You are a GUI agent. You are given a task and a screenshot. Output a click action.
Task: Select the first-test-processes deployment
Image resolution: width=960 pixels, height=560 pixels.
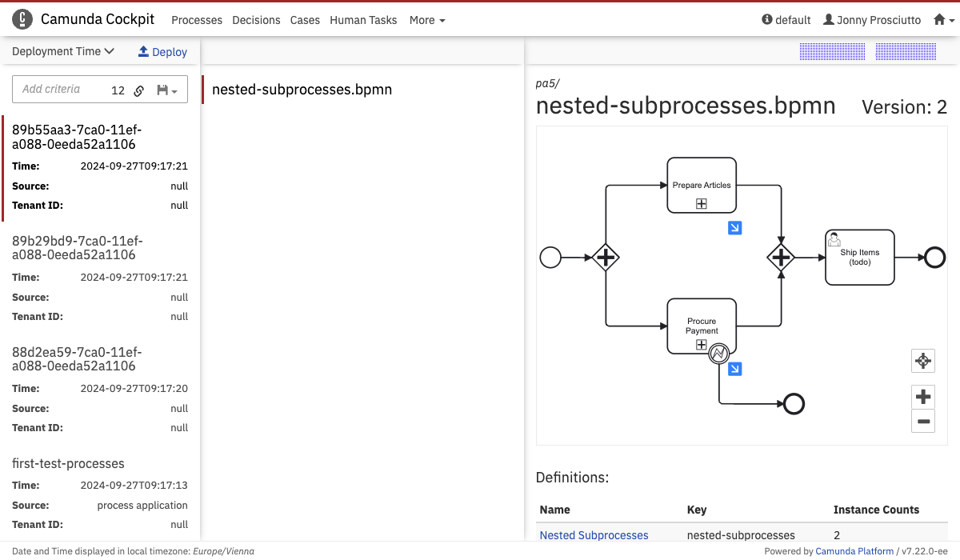69,463
